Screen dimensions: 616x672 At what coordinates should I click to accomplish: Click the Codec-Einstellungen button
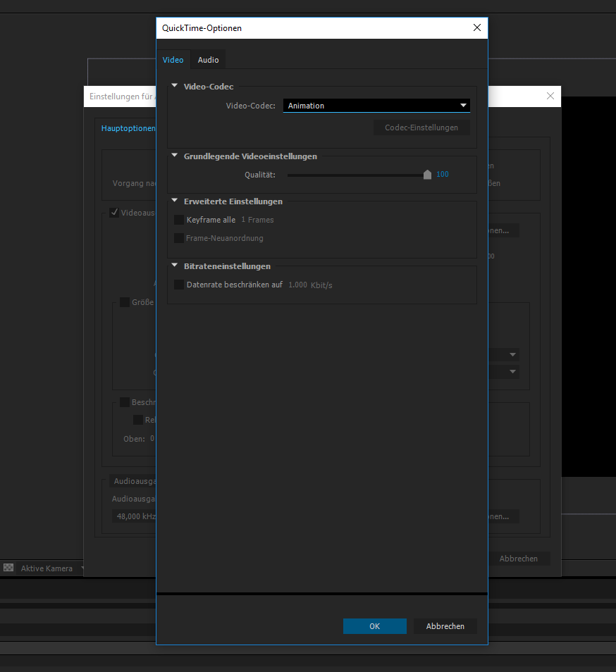tap(421, 127)
